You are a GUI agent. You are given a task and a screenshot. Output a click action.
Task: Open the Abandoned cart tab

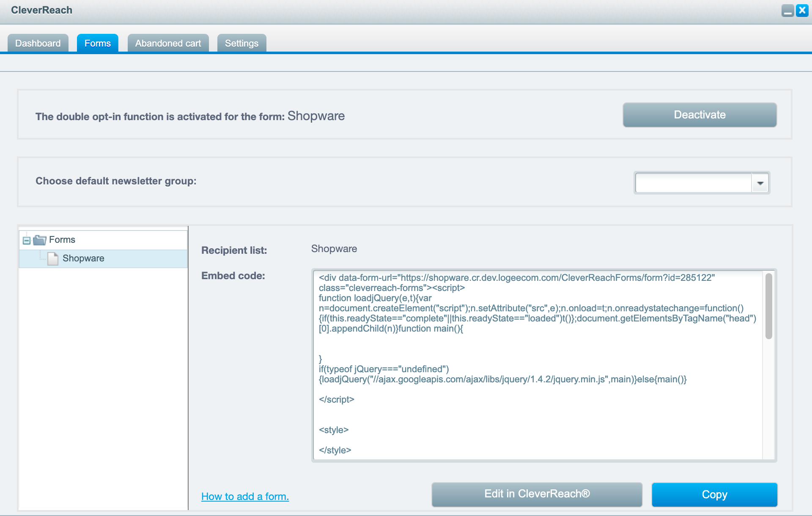(168, 44)
